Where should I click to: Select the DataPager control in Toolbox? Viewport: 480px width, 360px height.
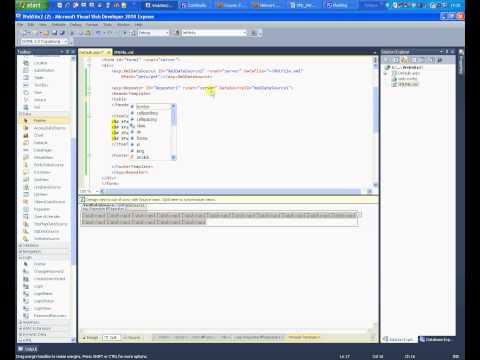click(42, 150)
